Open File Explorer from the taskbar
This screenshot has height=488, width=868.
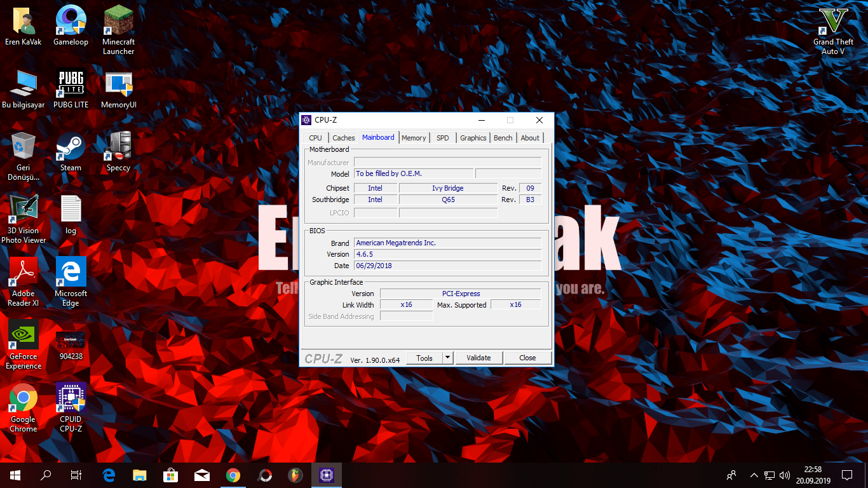pyautogui.click(x=140, y=475)
